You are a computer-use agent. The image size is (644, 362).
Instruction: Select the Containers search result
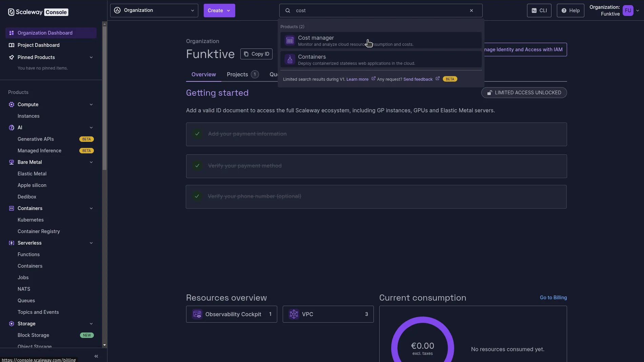pos(381,59)
